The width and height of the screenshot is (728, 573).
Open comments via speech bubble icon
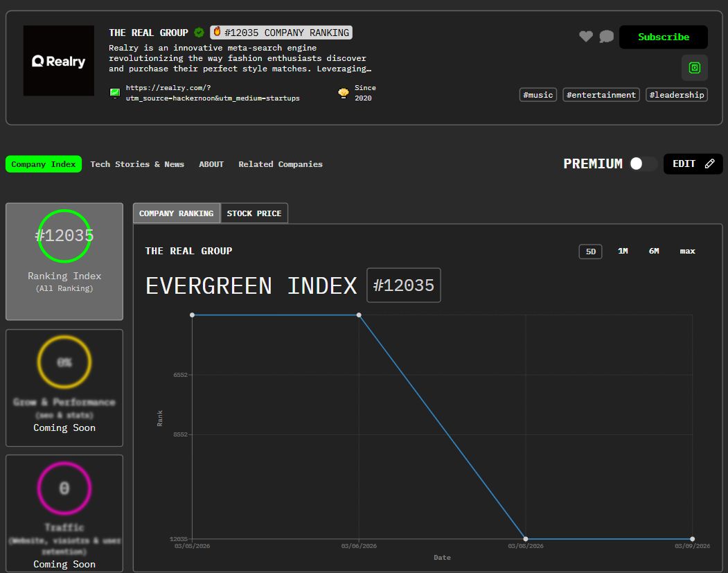click(x=607, y=37)
